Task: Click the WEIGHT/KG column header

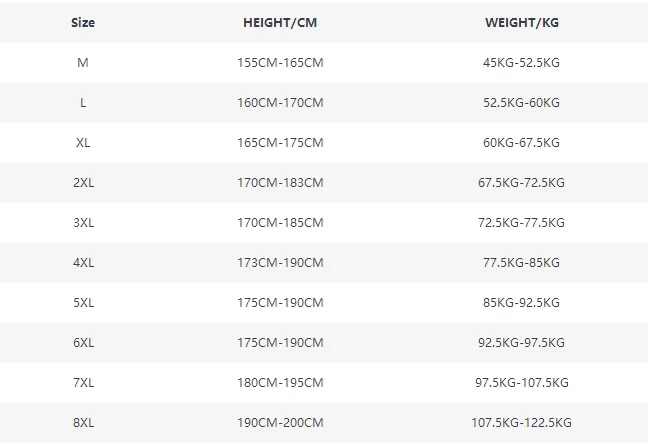Action: point(521,23)
